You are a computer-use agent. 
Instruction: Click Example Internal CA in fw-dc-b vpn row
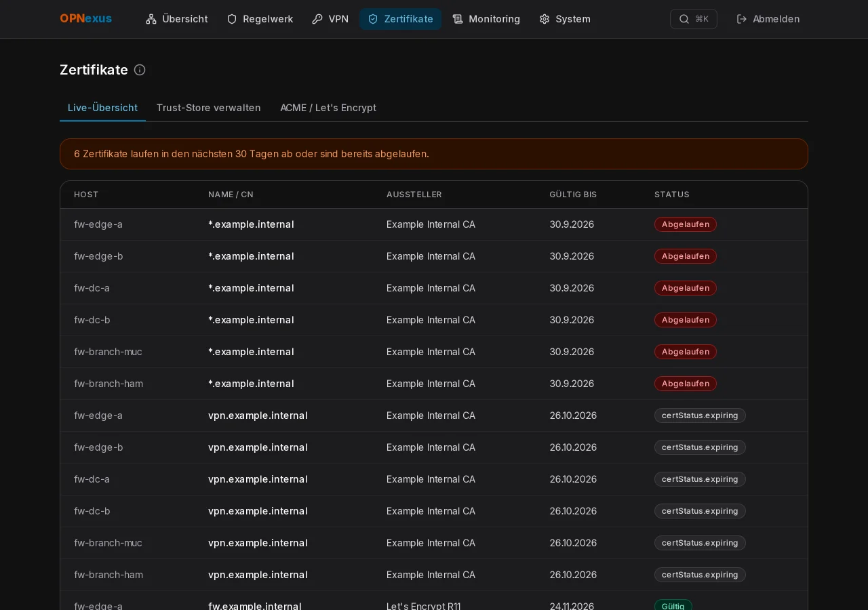point(431,511)
